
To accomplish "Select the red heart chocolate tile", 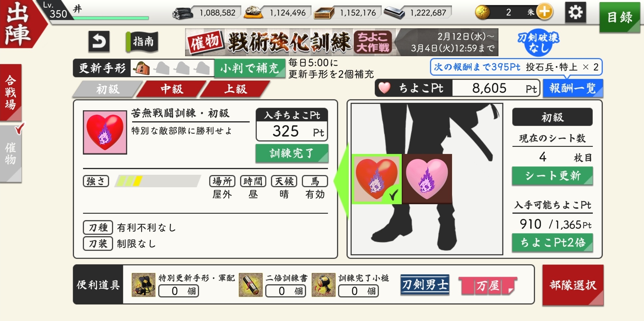I will click(x=377, y=179).
